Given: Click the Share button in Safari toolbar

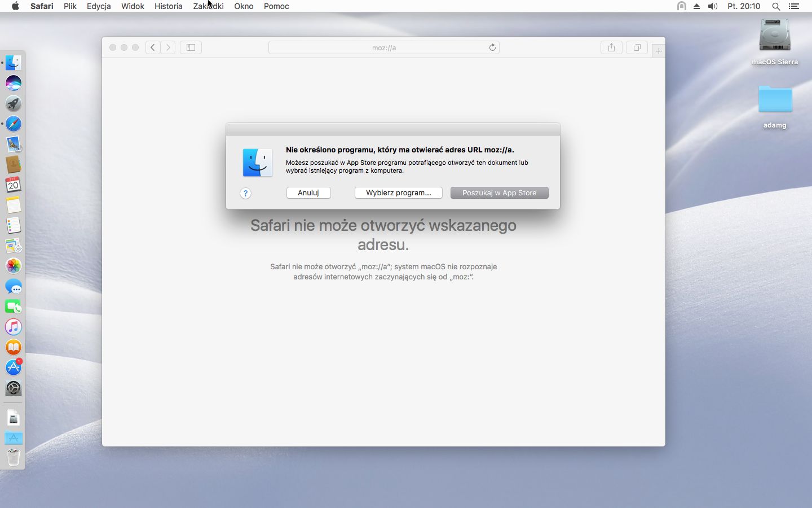Looking at the screenshot, I should (x=611, y=47).
